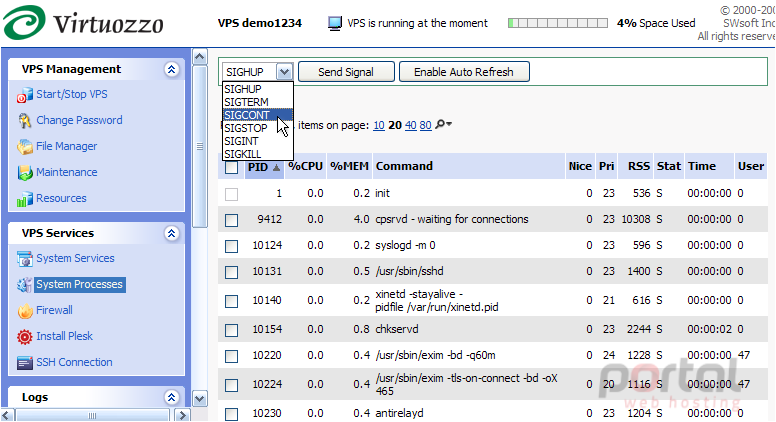Screen dimensions: 776x422
Task: Check the syslogd process checkbox
Action: 231,246
